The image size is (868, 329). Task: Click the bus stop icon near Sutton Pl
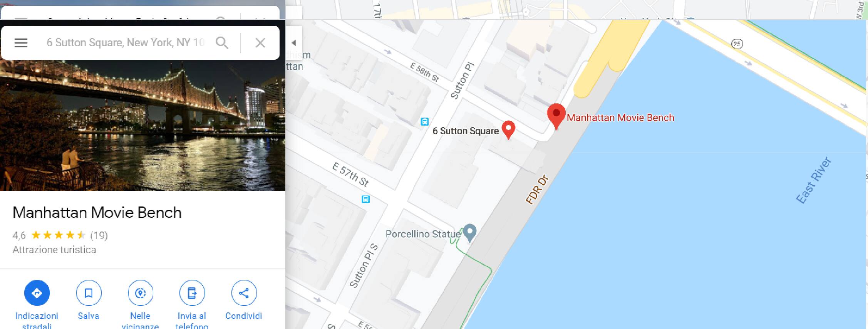pos(424,122)
